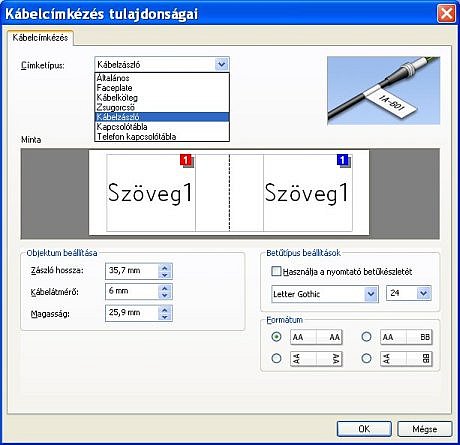Cancel with the Mégse button
The width and height of the screenshot is (460, 445).
(425, 429)
